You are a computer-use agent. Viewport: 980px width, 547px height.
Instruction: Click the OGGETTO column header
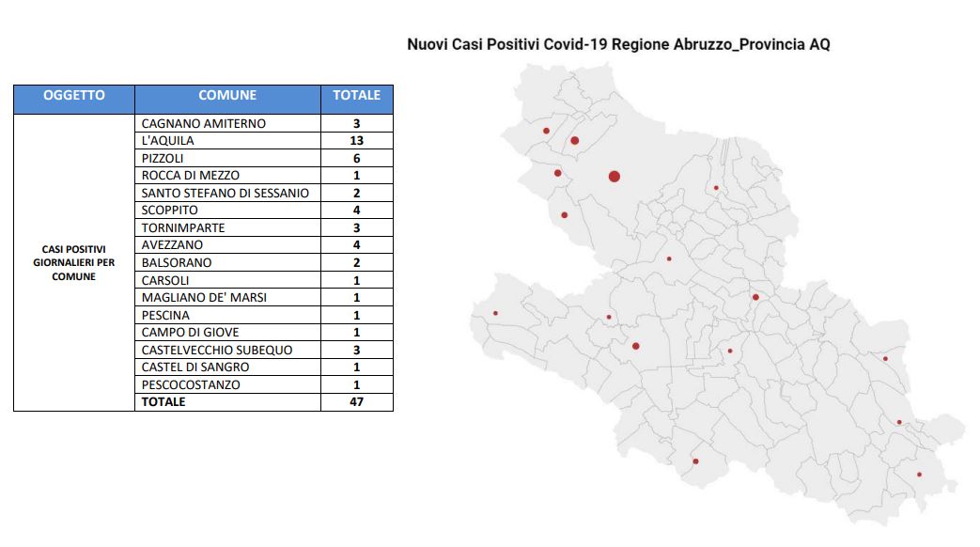73,99
